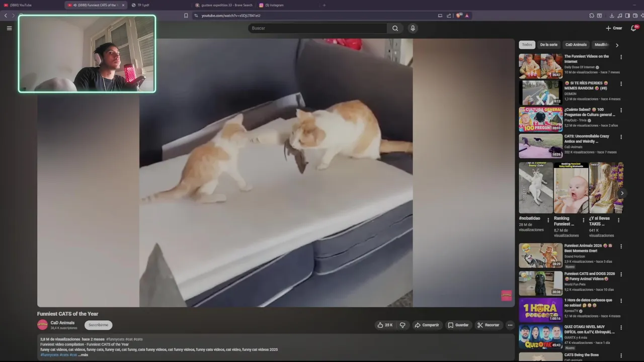Open options for 1 Hora de datos curiosos

621,301
